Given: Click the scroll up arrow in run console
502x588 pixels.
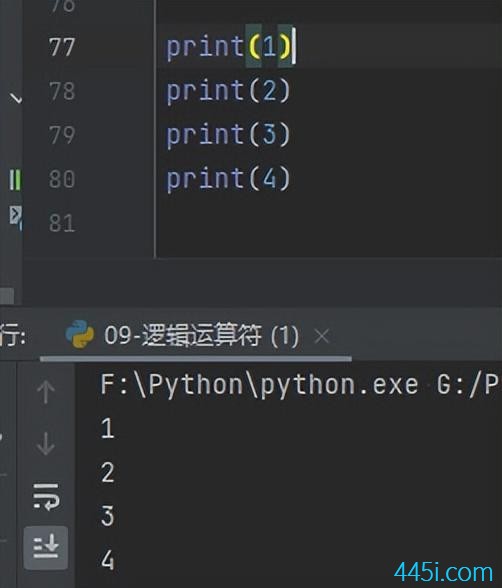Looking at the screenshot, I should tap(46, 392).
